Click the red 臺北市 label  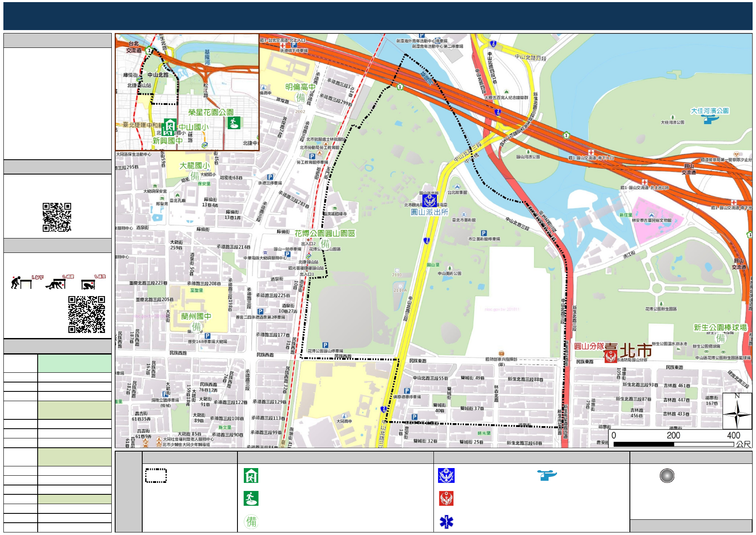pyautogui.click(x=628, y=351)
